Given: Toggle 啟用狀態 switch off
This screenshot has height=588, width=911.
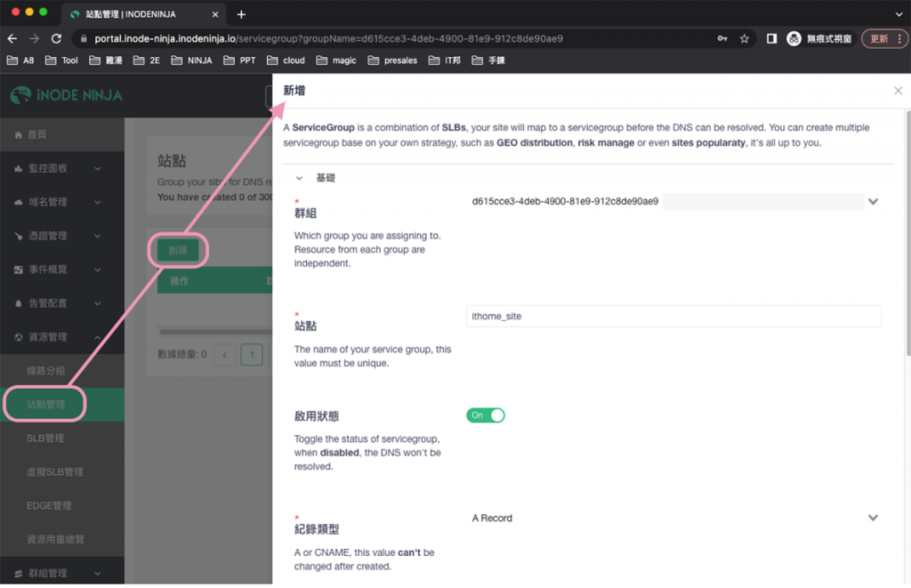Looking at the screenshot, I should pos(485,415).
